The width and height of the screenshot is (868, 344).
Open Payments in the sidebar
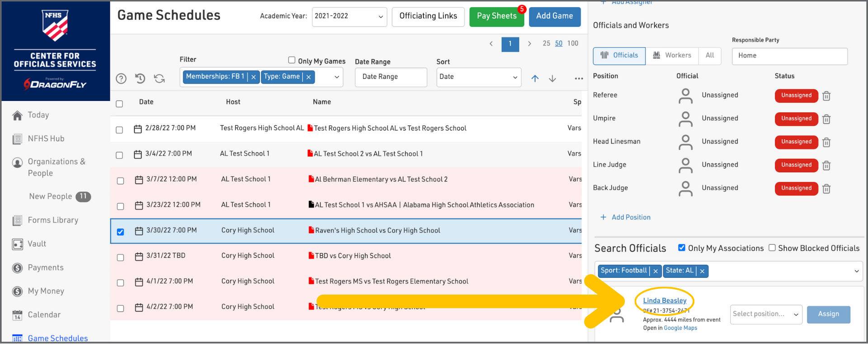pyautogui.click(x=45, y=268)
